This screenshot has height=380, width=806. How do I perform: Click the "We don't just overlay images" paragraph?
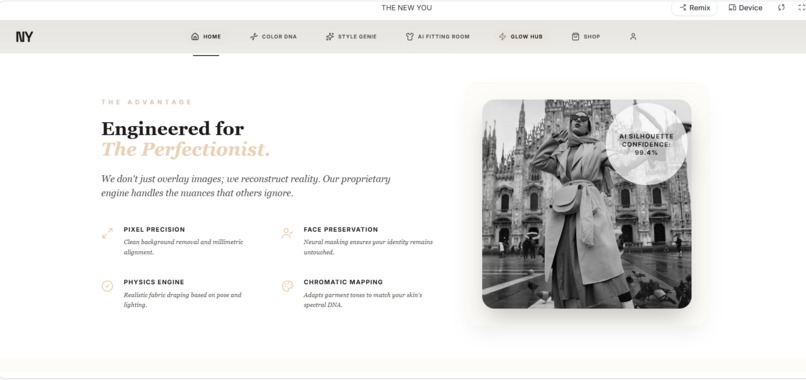coord(246,186)
